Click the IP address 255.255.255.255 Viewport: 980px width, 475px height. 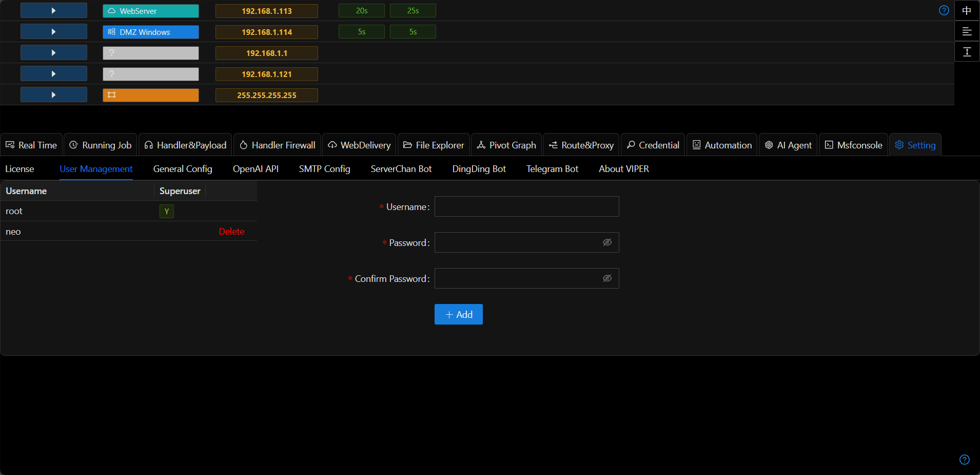pyautogui.click(x=267, y=95)
